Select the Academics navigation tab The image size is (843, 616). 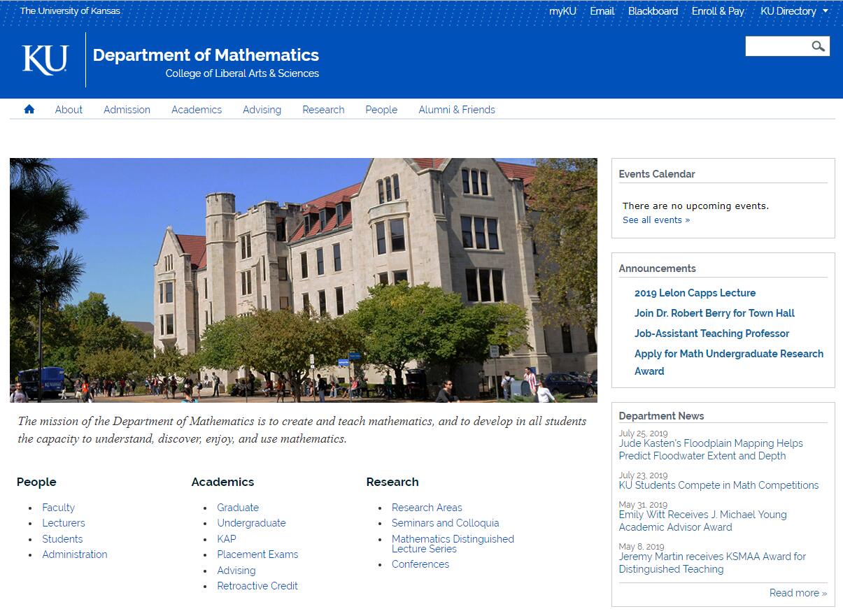click(x=197, y=110)
